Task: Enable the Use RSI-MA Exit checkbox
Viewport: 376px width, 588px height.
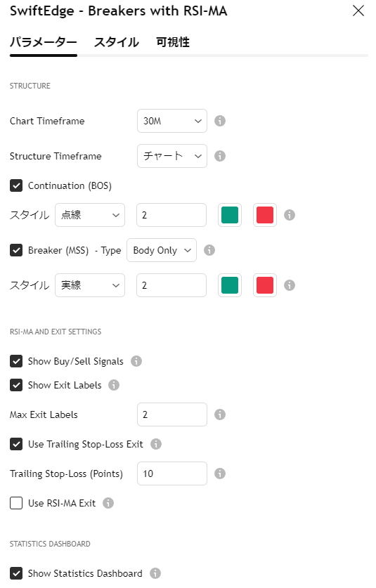Action: [16, 503]
